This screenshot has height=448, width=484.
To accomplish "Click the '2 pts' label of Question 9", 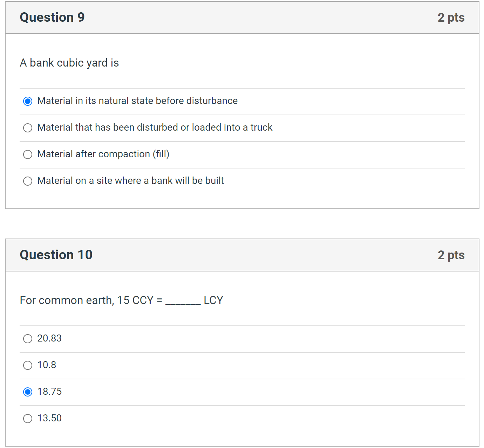I will (x=451, y=18).
